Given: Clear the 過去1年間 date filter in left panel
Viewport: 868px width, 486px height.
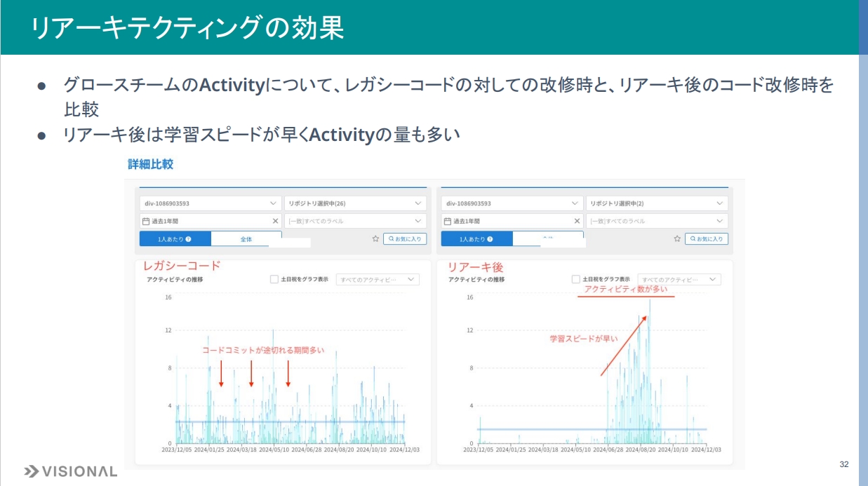Looking at the screenshot, I should 275,221.
